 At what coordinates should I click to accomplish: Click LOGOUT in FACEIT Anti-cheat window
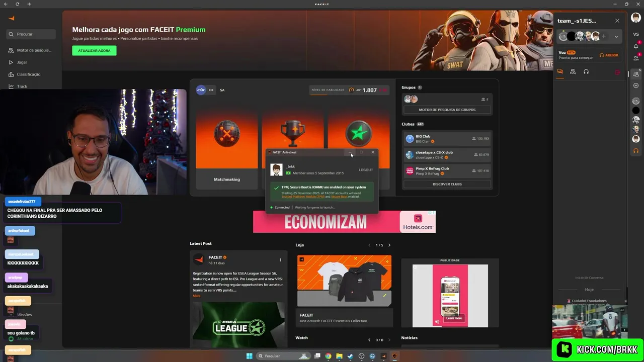click(366, 170)
